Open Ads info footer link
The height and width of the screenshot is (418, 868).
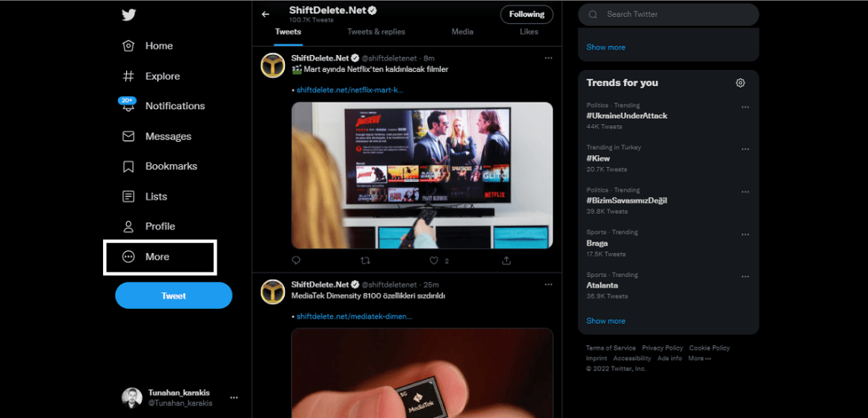point(670,359)
